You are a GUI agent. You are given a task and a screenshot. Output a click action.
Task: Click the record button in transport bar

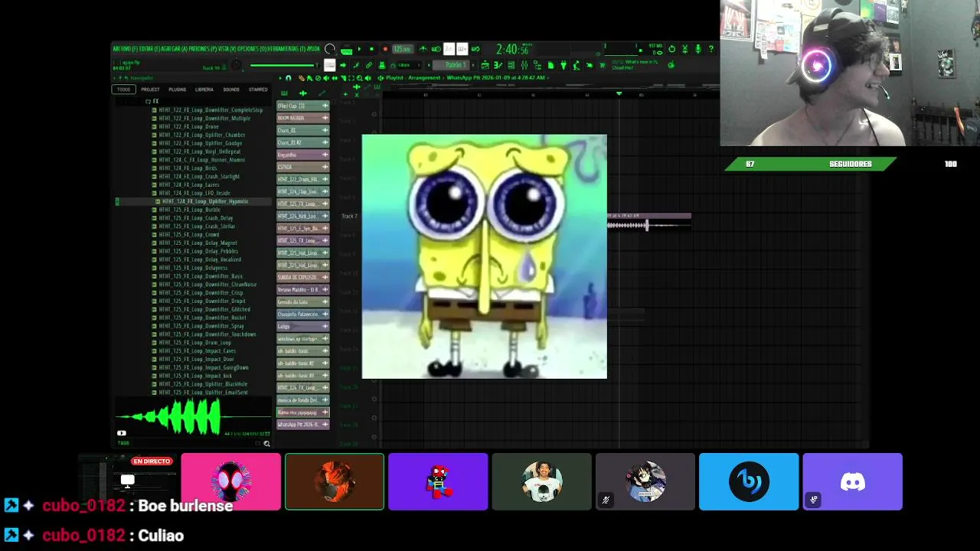click(x=384, y=48)
